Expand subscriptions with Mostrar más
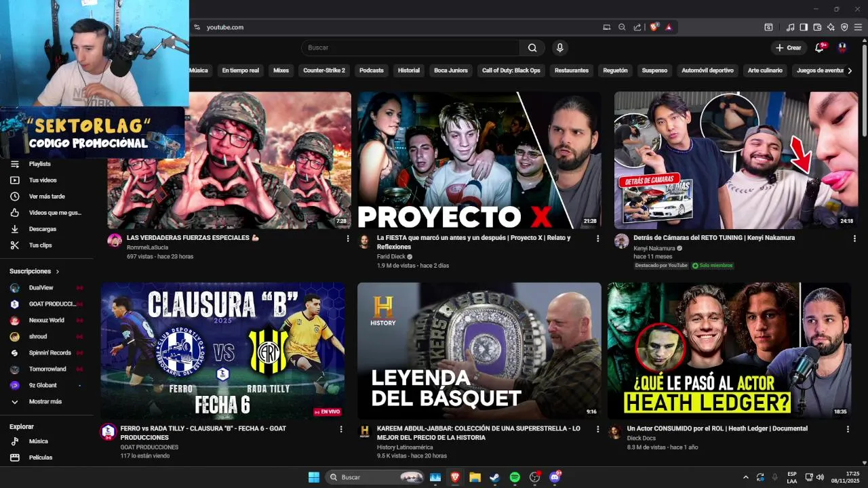The height and width of the screenshot is (488, 868). tap(47, 401)
